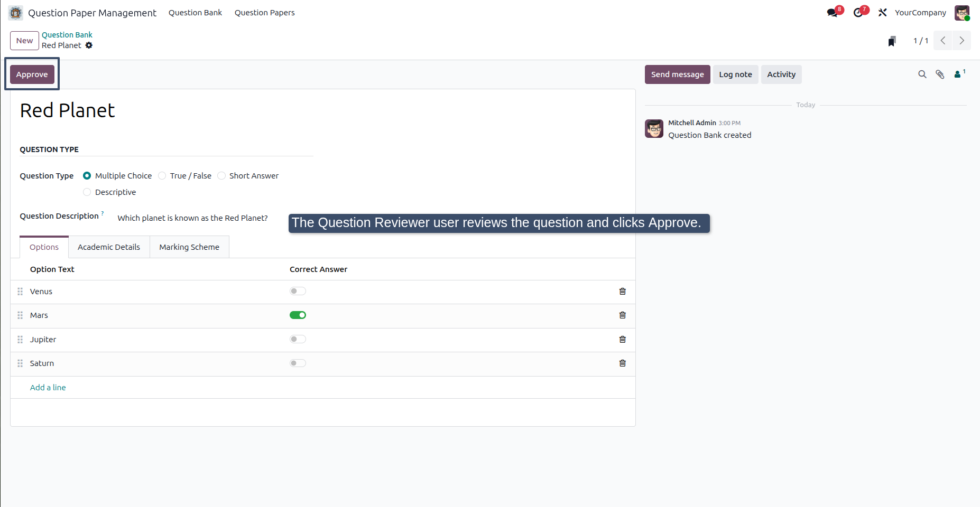Click the New button
Image resolution: width=980 pixels, height=507 pixels.
pos(24,41)
